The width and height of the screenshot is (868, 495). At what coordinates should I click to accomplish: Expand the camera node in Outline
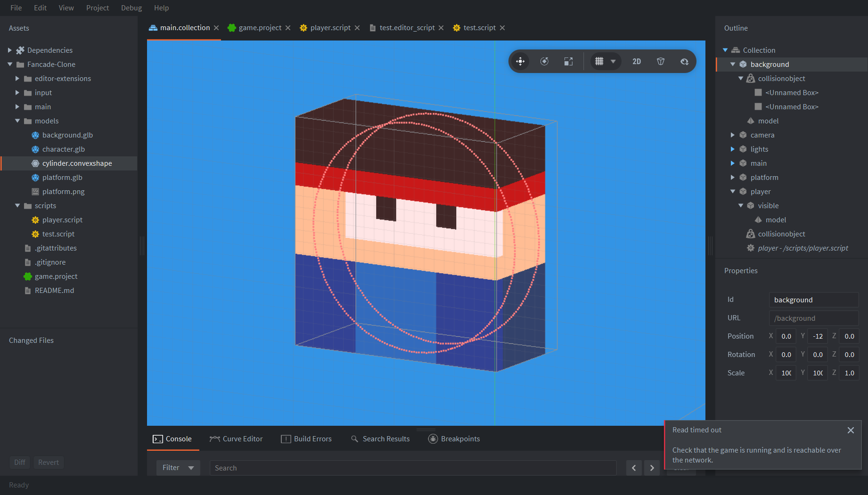(733, 135)
